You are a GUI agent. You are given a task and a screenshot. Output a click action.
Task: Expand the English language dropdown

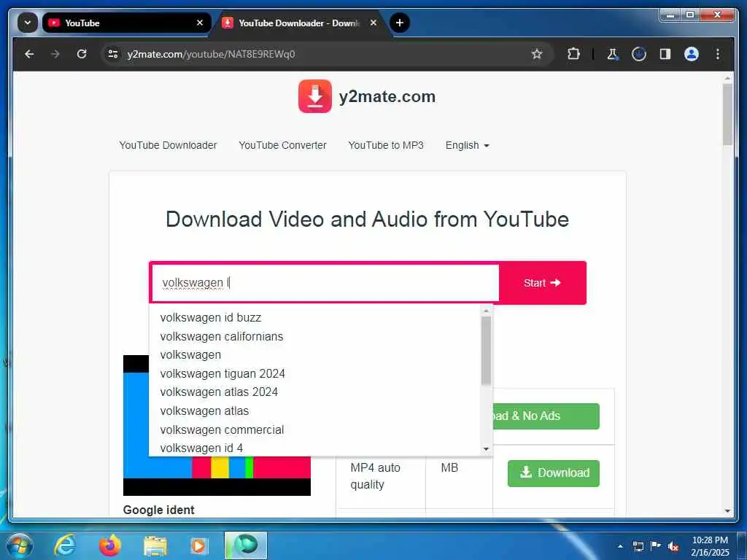coord(468,145)
